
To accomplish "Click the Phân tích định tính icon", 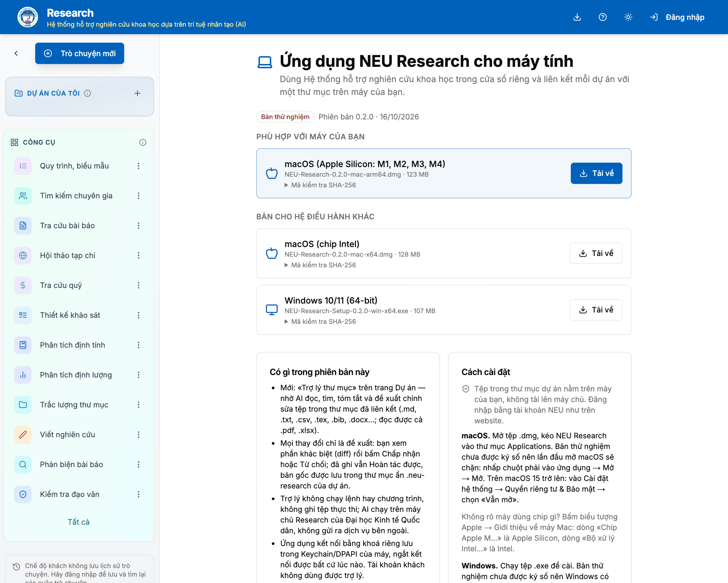I will point(23,345).
